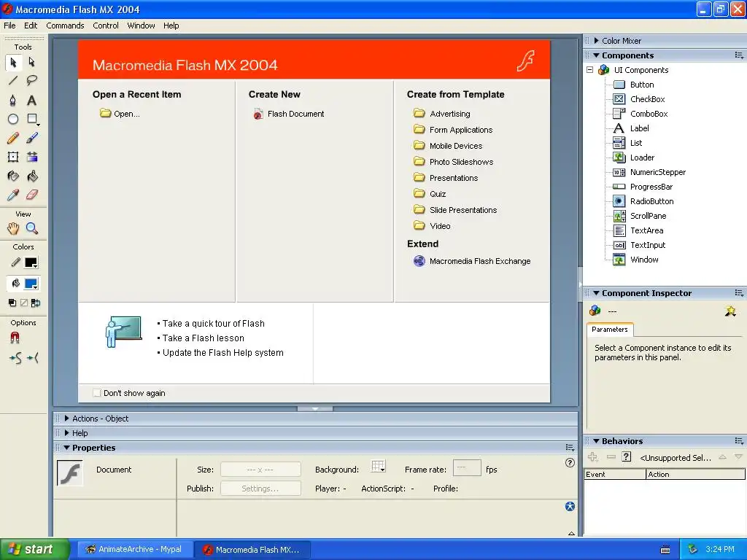The image size is (747, 560).
Task: Switch to the Parameters tab
Action: click(610, 330)
